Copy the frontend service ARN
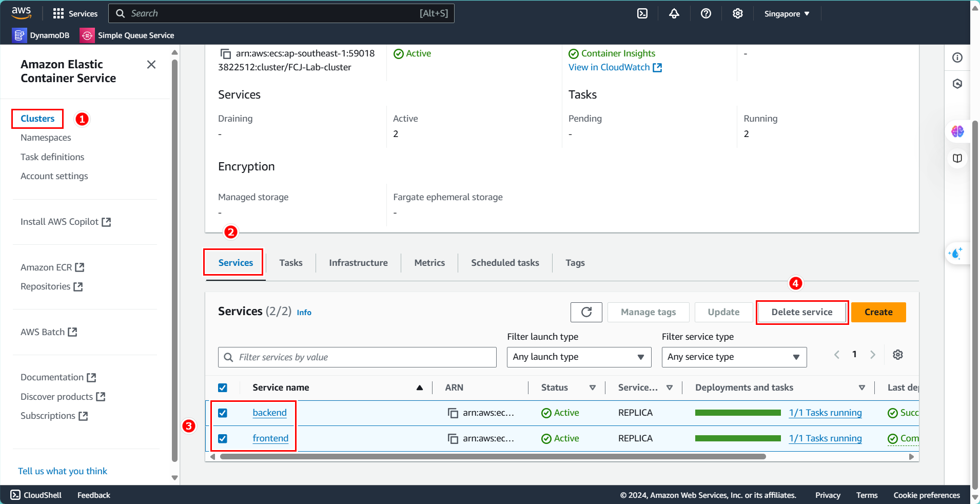 pyautogui.click(x=453, y=439)
